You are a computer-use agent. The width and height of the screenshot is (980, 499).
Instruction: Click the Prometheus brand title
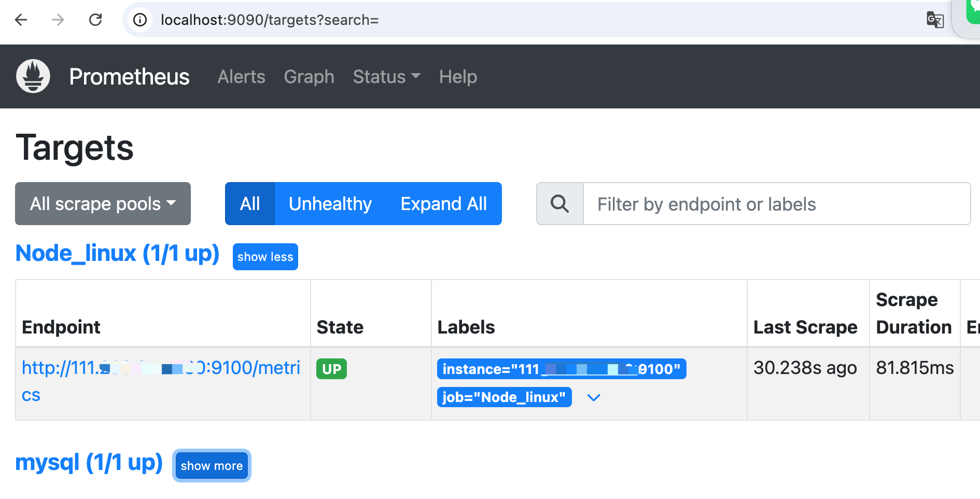click(129, 77)
